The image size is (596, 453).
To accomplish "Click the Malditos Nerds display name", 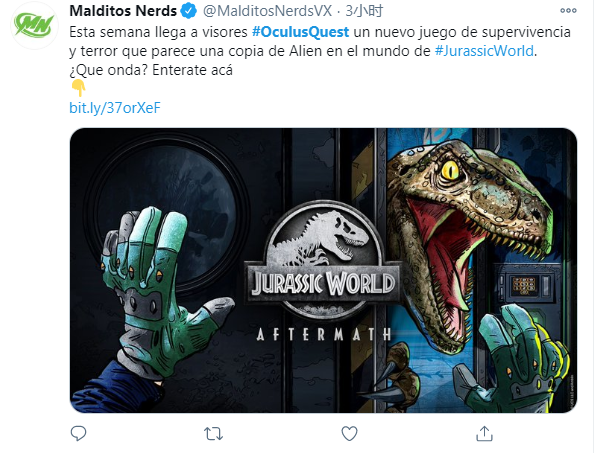I will click(123, 11).
